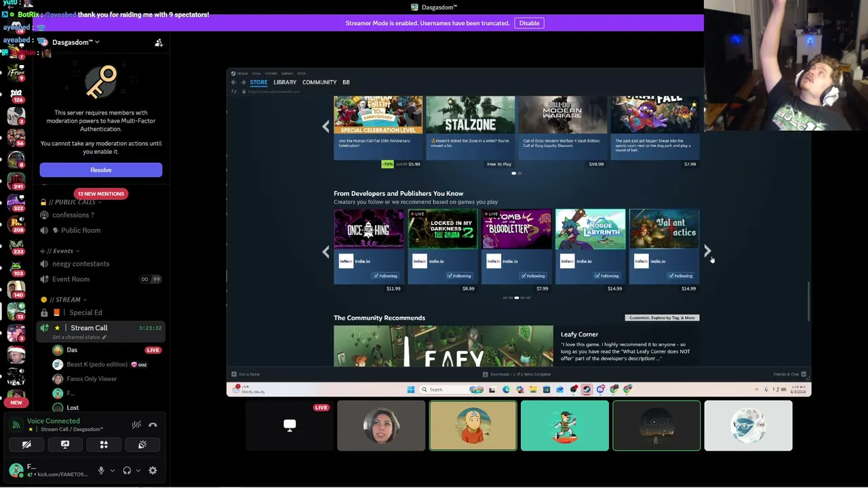The width and height of the screenshot is (868, 488).
Task: Turn on camera in Discord voice panel
Action: [x=26, y=445]
